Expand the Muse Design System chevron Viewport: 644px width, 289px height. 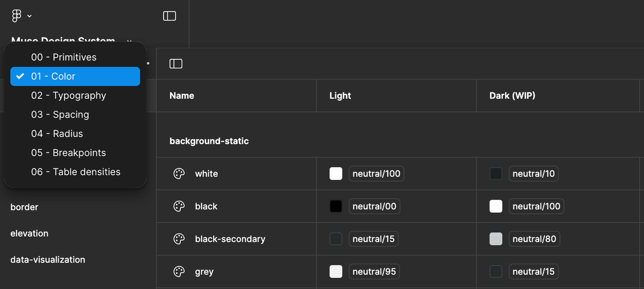click(x=129, y=41)
